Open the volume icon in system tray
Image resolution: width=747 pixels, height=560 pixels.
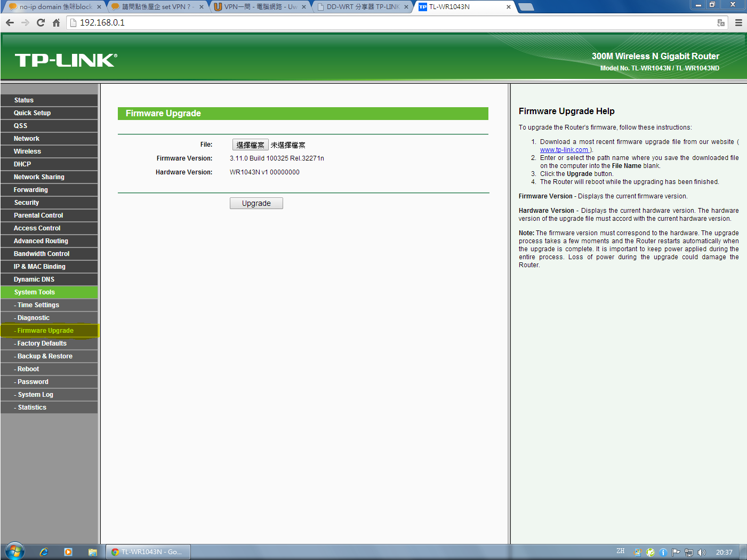click(702, 553)
